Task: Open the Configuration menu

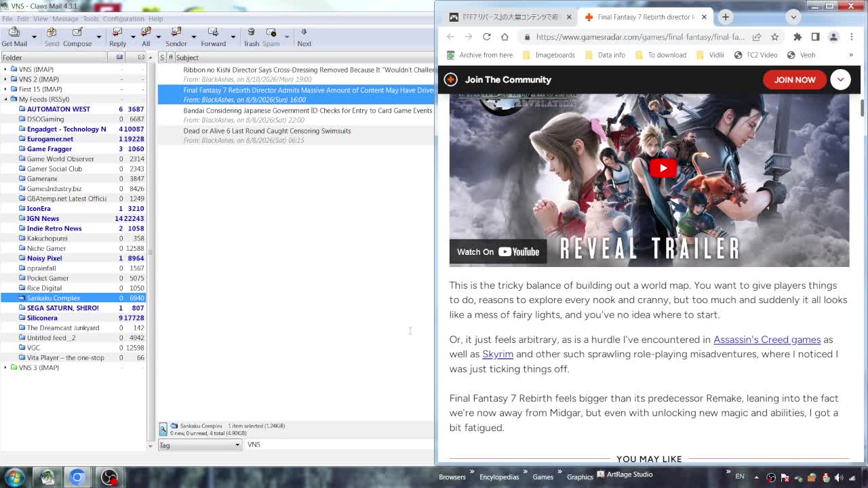Action: [x=123, y=18]
